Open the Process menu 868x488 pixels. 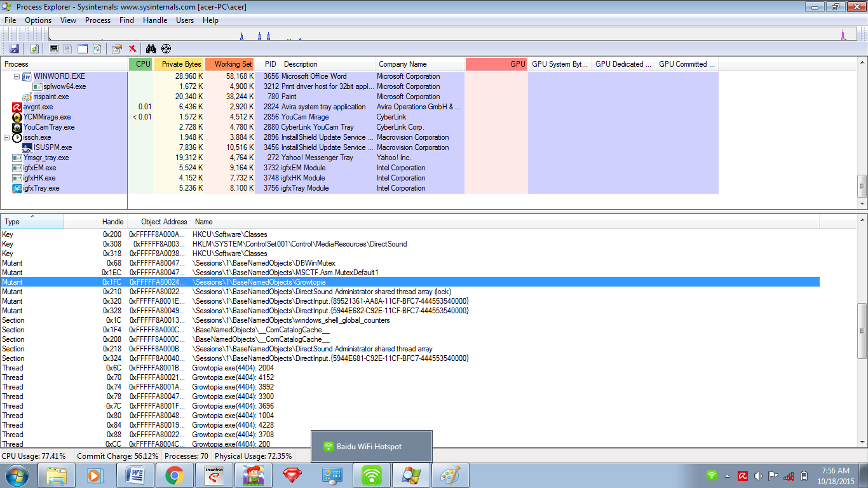pyautogui.click(x=98, y=20)
